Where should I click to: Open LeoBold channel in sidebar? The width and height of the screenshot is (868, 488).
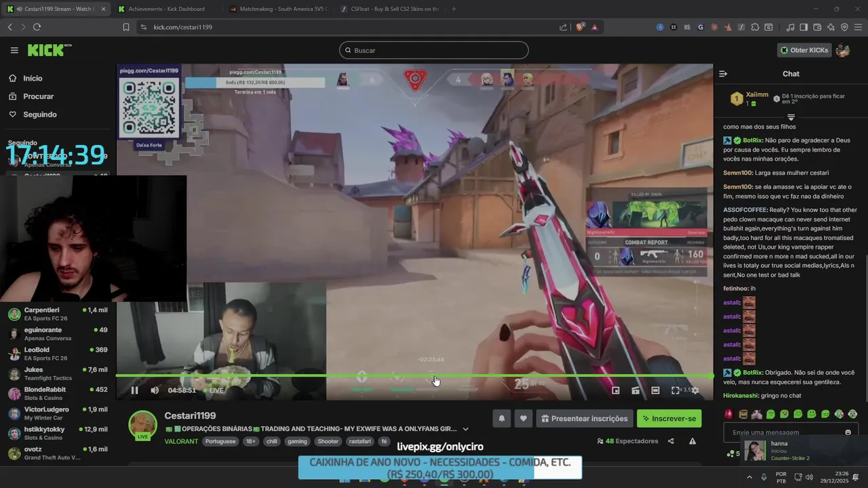click(58, 354)
